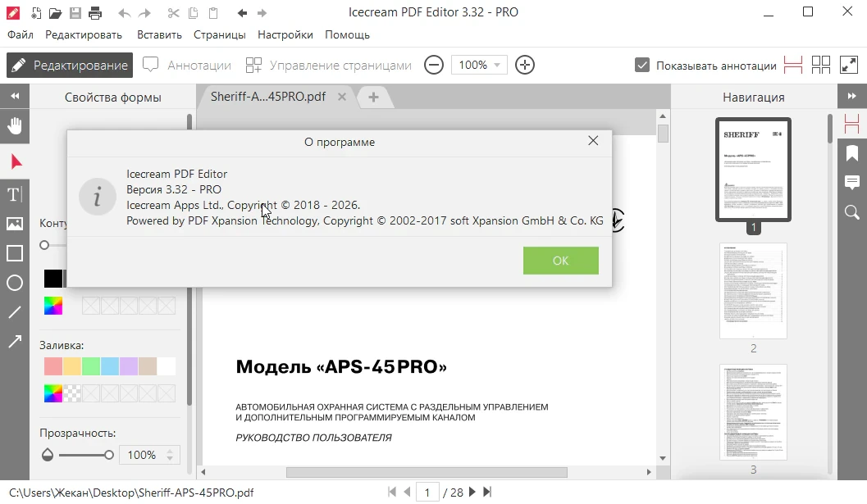Go to next page arrow

(x=472, y=492)
